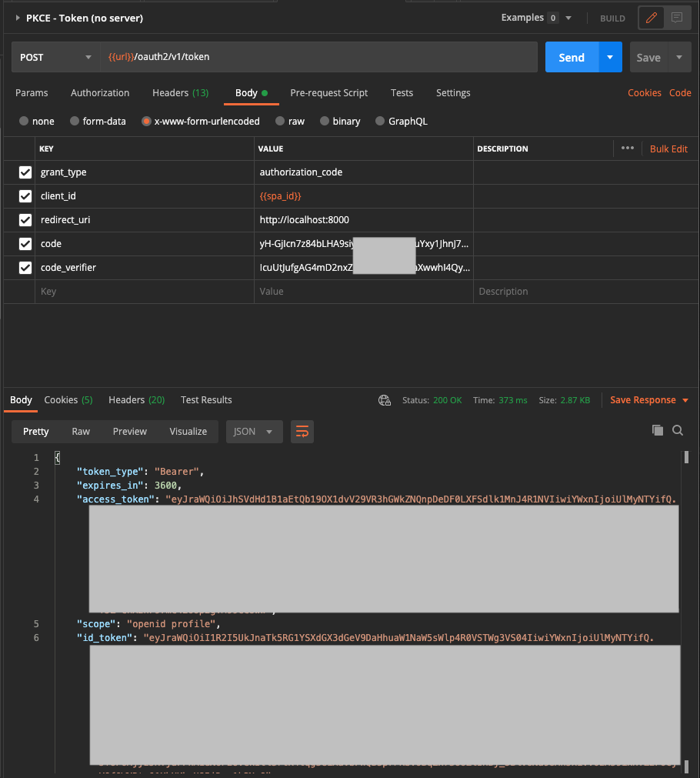Click the Send button
The width and height of the screenshot is (700, 778).
pos(572,57)
